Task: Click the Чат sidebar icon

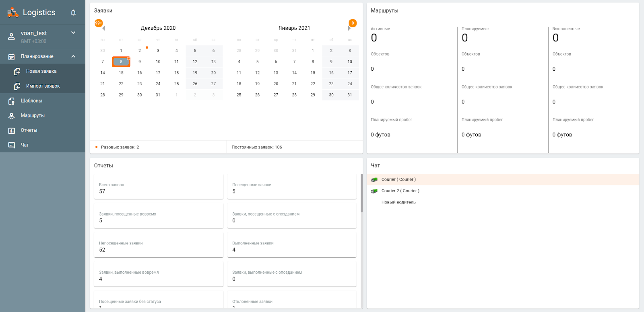Action: click(12, 145)
